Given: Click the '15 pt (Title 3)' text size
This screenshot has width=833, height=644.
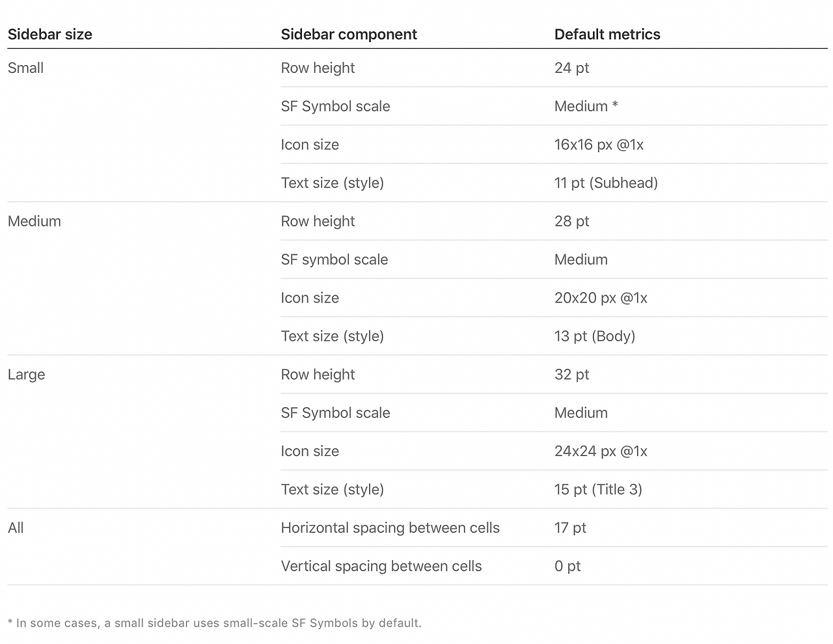Looking at the screenshot, I should 599,489.
